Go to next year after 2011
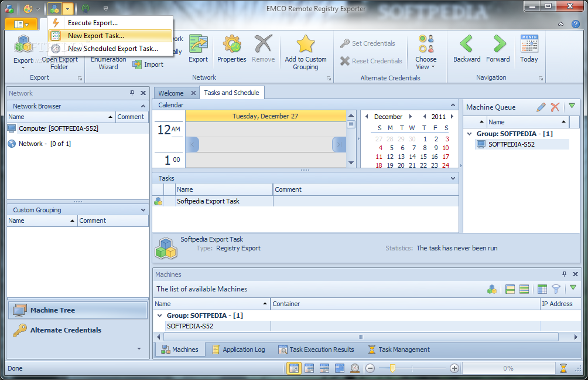This screenshot has height=380, width=588. click(452, 117)
